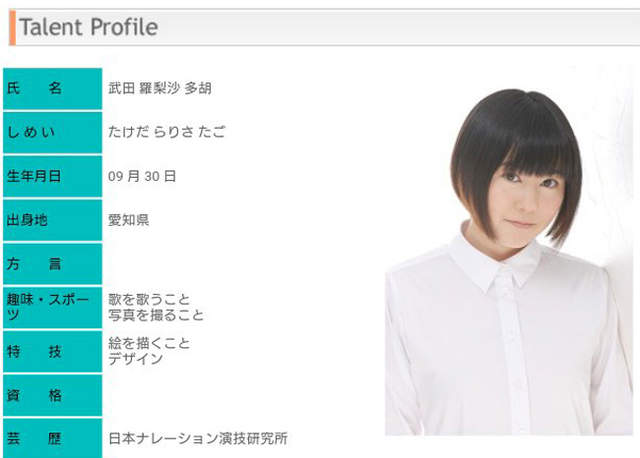Click the birthplace text 愛知県
Viewport: 640px width, 458px height.
(x=129, y=220)
